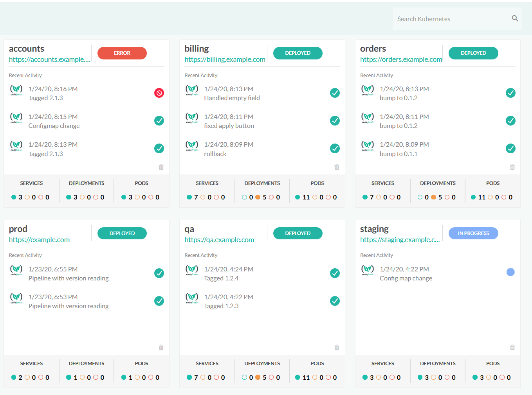Open the https://example.com prod link
The image size is (532, 395).
pyautogui.click(x=39, y=240)
